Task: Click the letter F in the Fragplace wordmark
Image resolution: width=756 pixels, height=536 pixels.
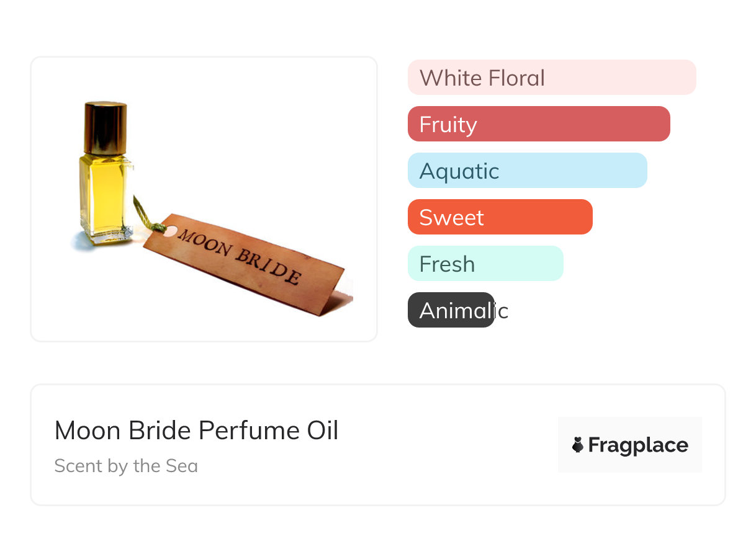Action: point(593,445)
